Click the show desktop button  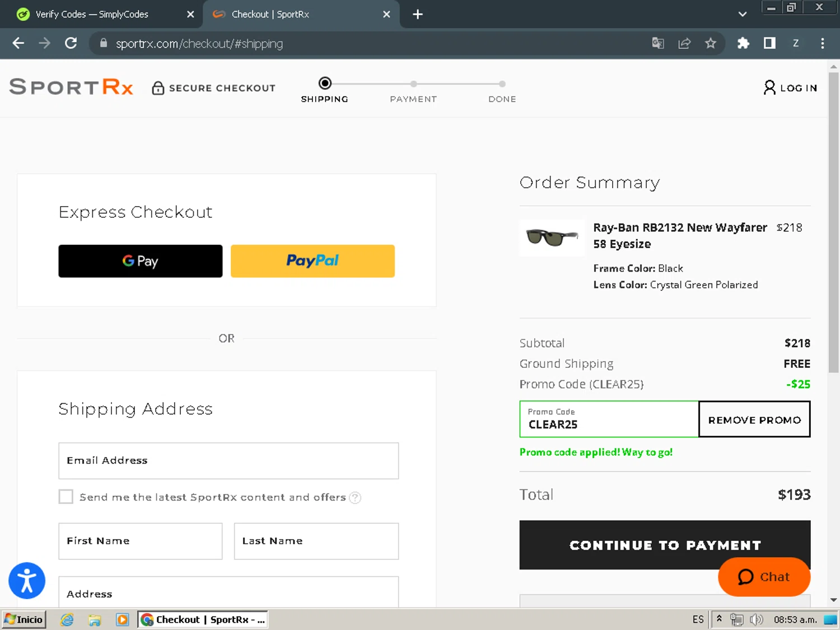click(x=831, y=619)
